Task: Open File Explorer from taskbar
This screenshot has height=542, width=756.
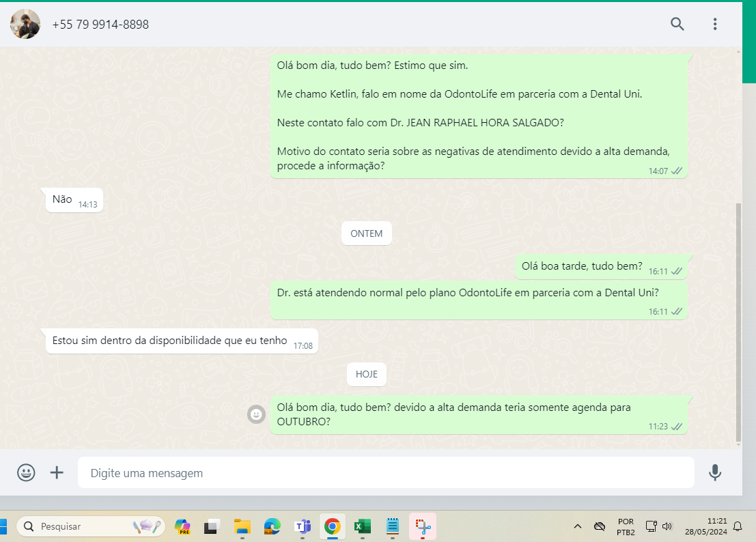Action: point(242,526)
